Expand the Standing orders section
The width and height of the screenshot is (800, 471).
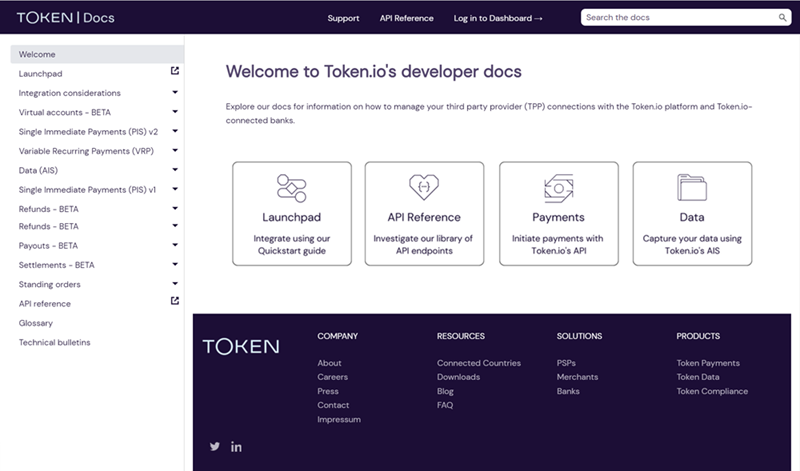tap(175, 283)
